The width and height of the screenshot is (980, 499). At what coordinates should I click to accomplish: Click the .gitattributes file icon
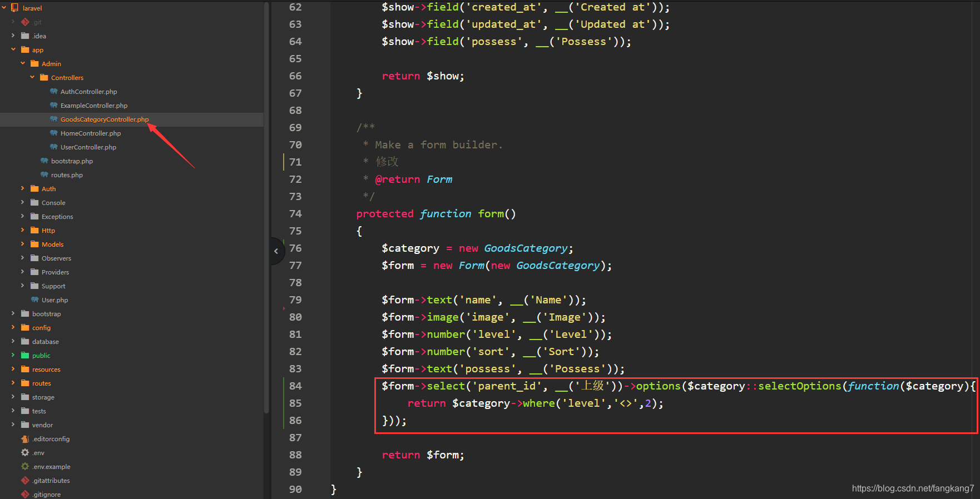25,480
